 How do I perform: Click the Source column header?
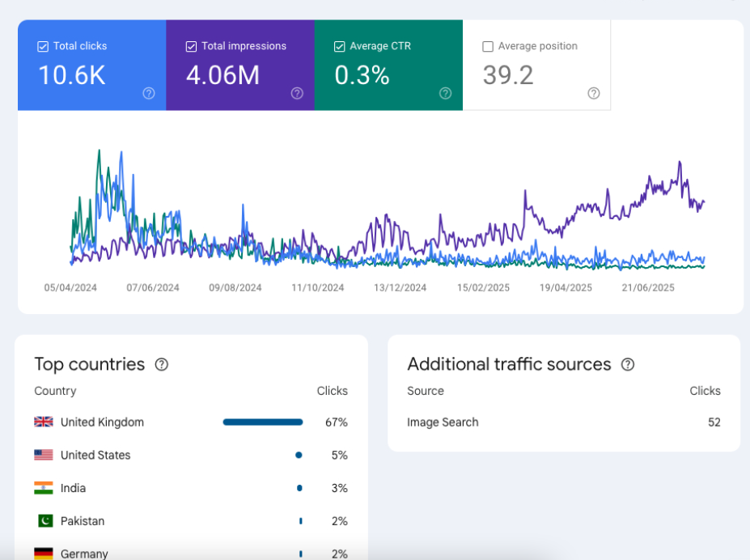click(426, 391)
